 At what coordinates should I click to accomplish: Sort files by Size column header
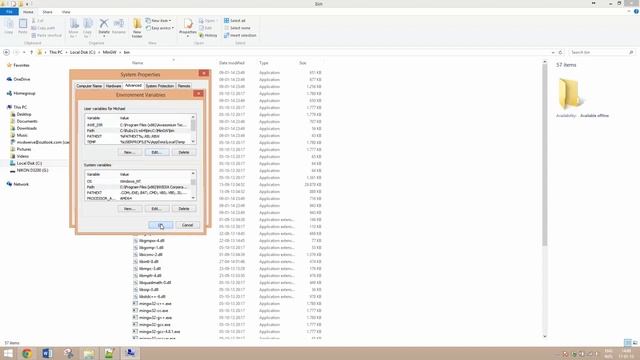coord(302,63)
